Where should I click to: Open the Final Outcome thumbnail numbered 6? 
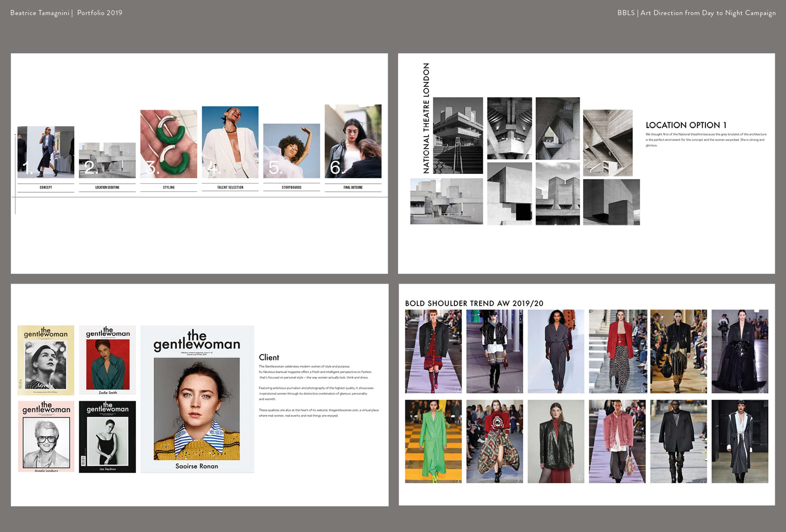point(353,141)
